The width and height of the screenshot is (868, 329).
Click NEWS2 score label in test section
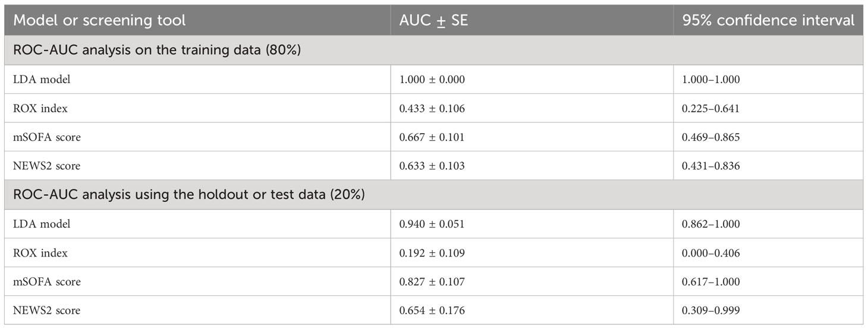click(x=46, y=311)
